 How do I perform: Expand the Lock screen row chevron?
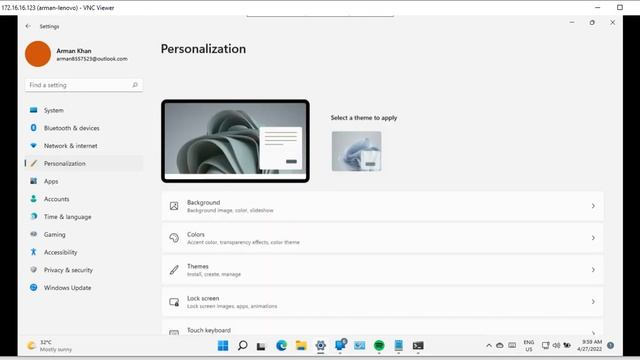pos(593,302)
